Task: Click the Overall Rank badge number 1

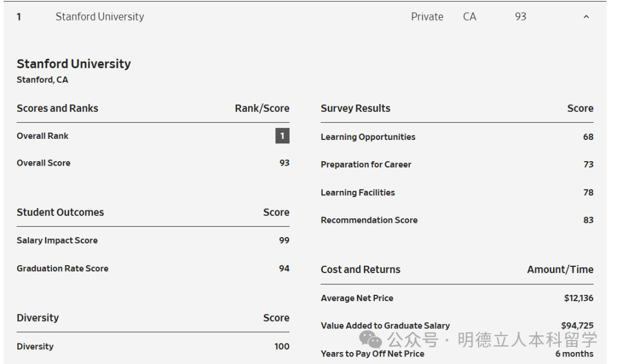Action: click(x=282, y=136)
